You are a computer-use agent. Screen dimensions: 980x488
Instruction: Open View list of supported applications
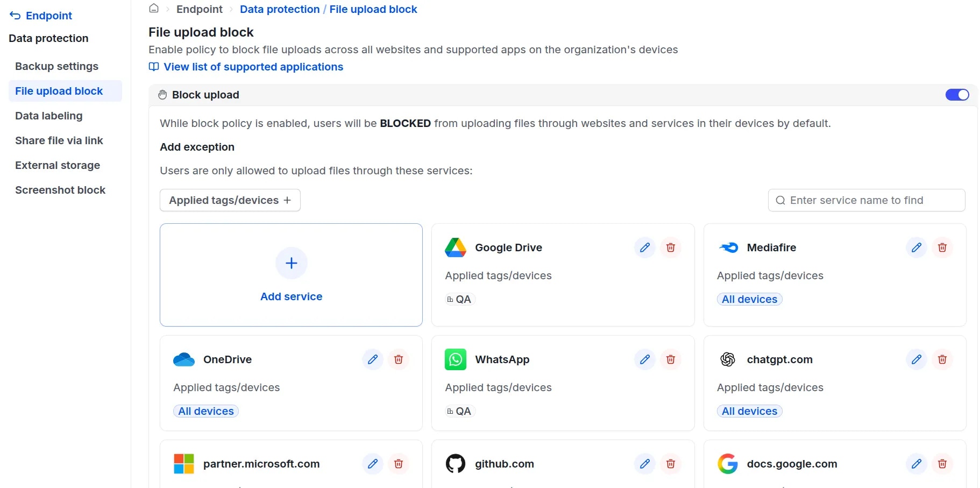[253, 67]
